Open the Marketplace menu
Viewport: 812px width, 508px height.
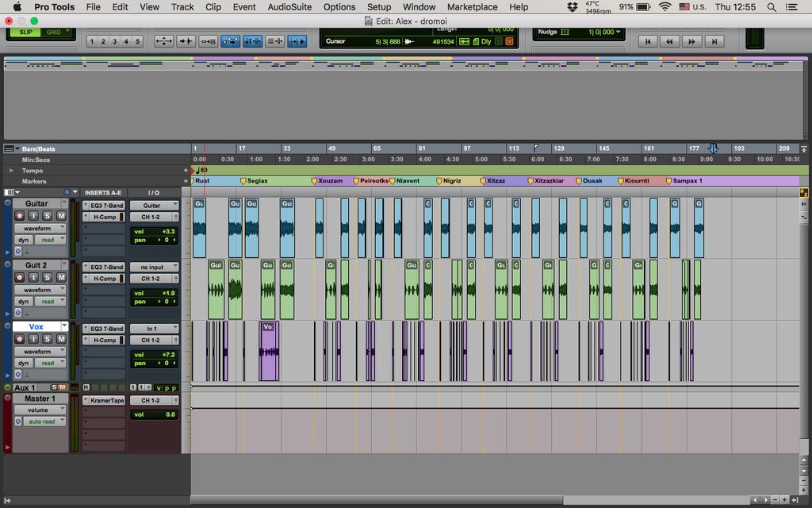pos(472,6)
